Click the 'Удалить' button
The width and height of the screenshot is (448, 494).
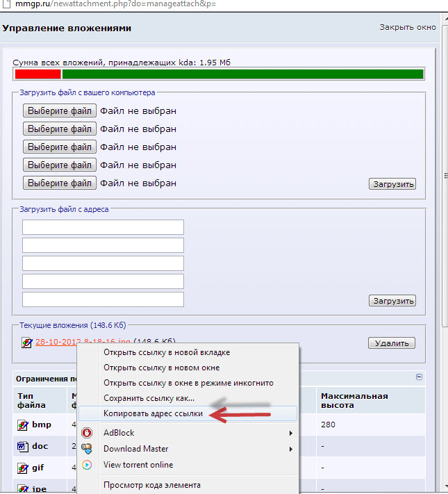click(392, 343)
